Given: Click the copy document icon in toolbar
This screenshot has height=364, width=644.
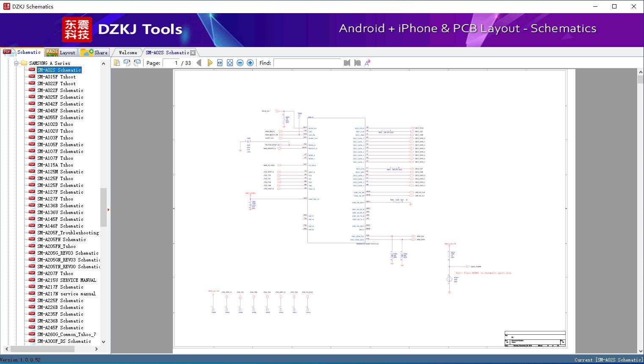Looking at the screenshot, I should click(117, 63).
